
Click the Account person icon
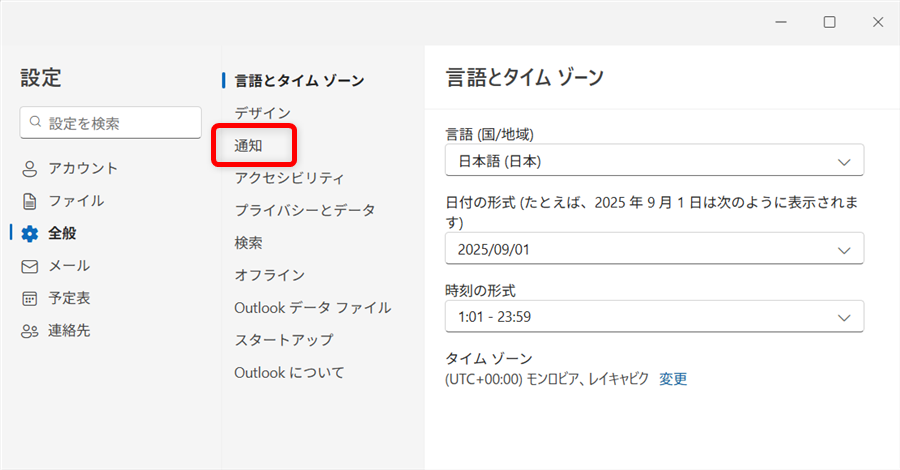coord(30,169)
